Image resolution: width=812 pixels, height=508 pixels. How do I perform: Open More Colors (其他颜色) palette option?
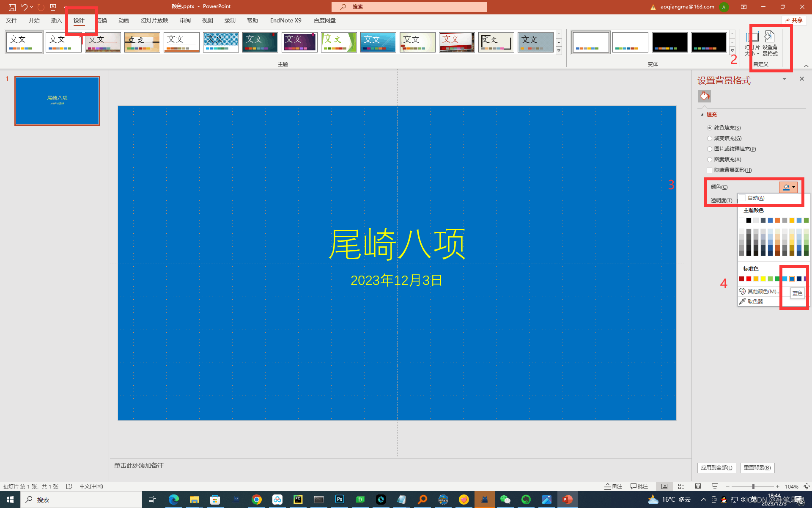pyautogui.click(x=759, y=291)
